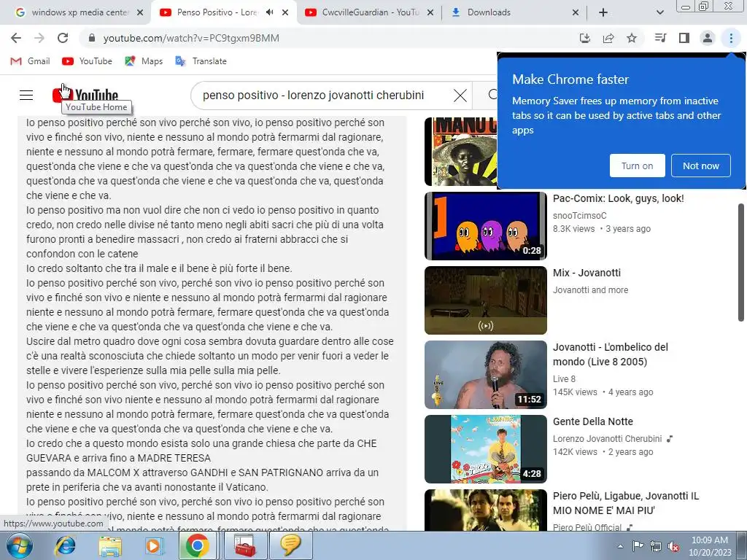Click the taskbar clock showing 10:09 AM
The width and height of the screenshot is (747, 560).
click(710, 546)
